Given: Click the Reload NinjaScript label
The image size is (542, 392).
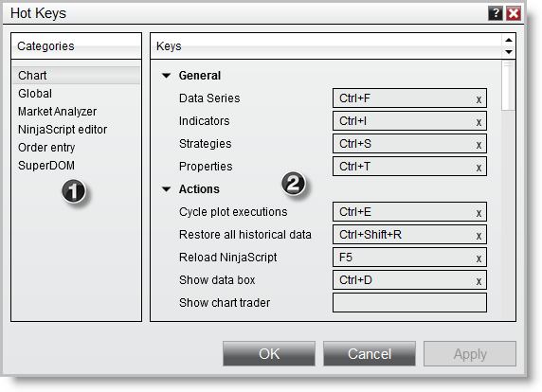Looking at the screenshot, I should 228,258.
